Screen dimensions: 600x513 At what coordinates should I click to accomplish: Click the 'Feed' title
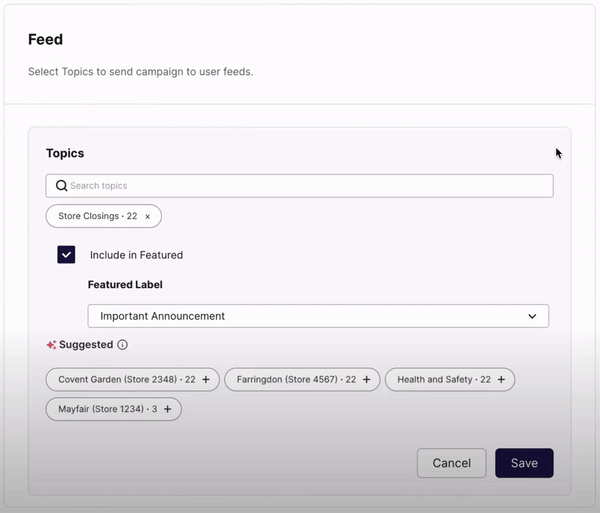tap(46, 39)
